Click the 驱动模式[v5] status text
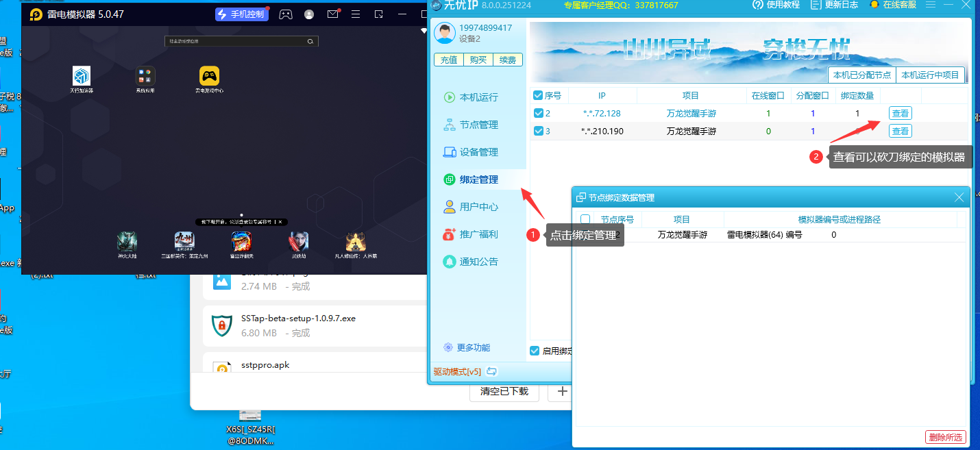The image size is (980, 450). [457, 371]
